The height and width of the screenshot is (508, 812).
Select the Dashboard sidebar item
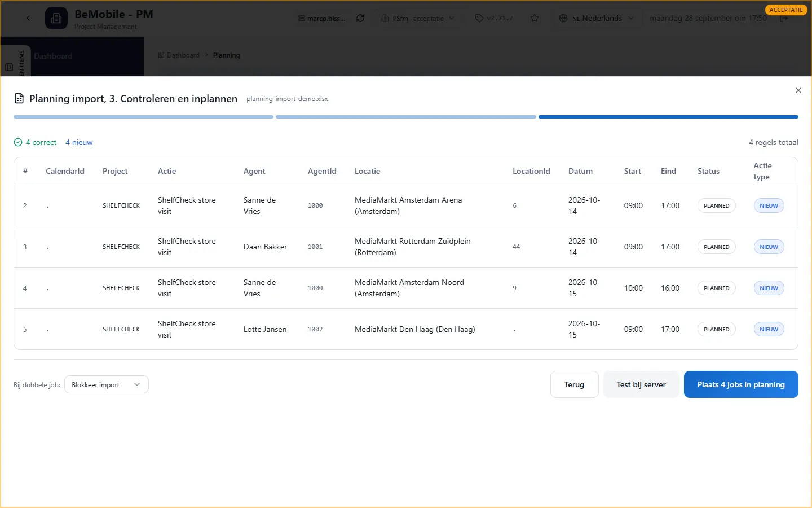53,56
